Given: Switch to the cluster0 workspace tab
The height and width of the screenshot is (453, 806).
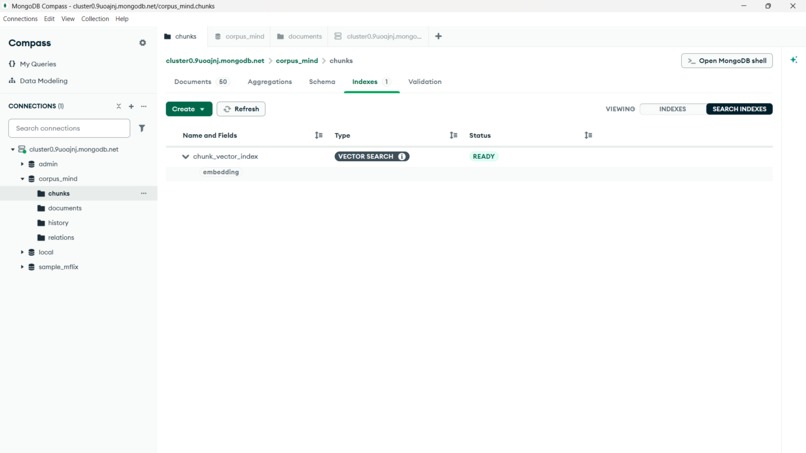Looking at the screenshot, I should click(378, 37).
